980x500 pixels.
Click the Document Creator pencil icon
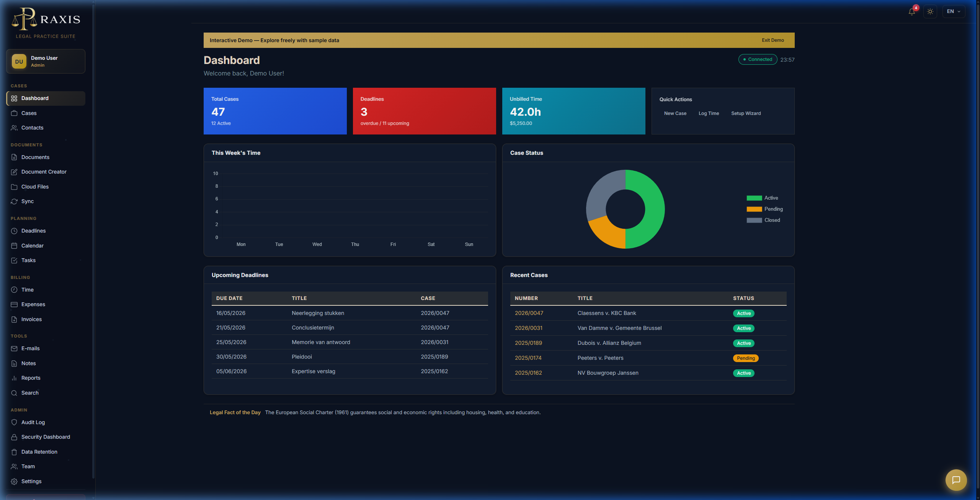(x=14, y=172)
